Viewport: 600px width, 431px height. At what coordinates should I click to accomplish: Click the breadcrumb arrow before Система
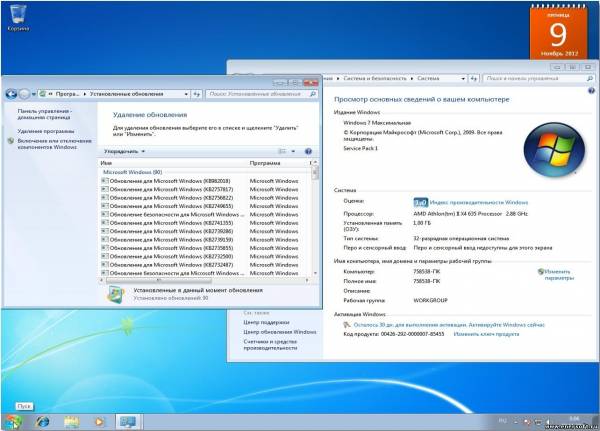[x=412, y=78]
